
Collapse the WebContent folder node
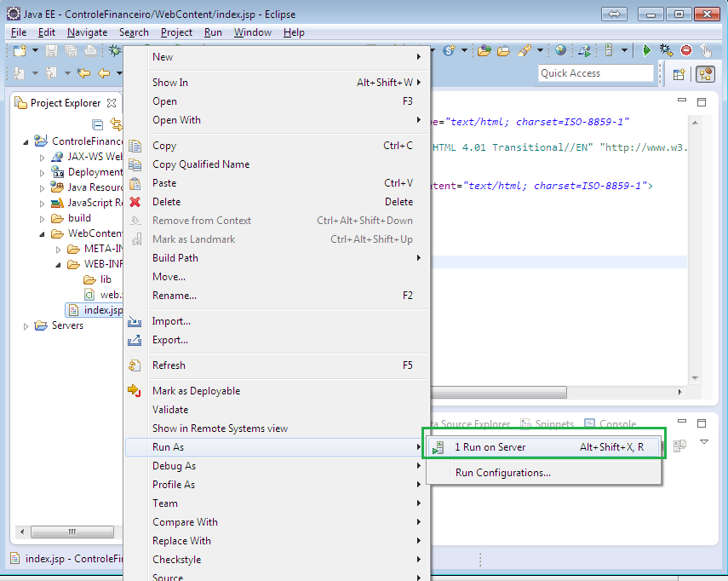[x=43, y=234]
